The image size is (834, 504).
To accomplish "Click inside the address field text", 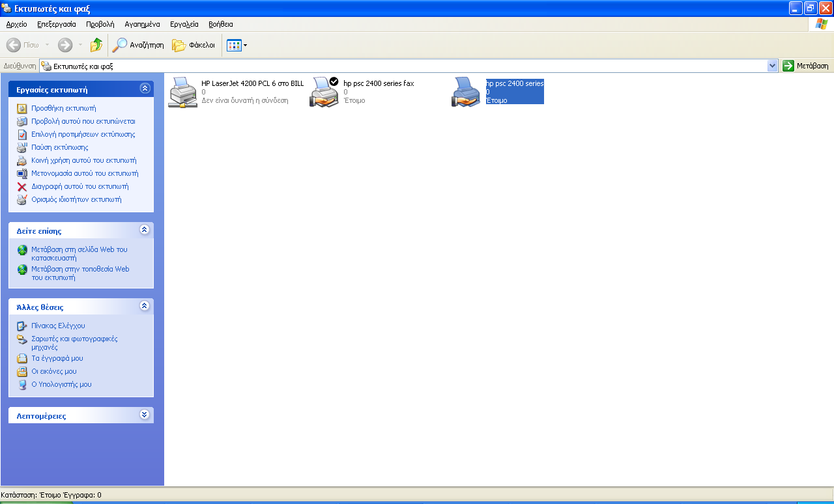I will (83, 66).
